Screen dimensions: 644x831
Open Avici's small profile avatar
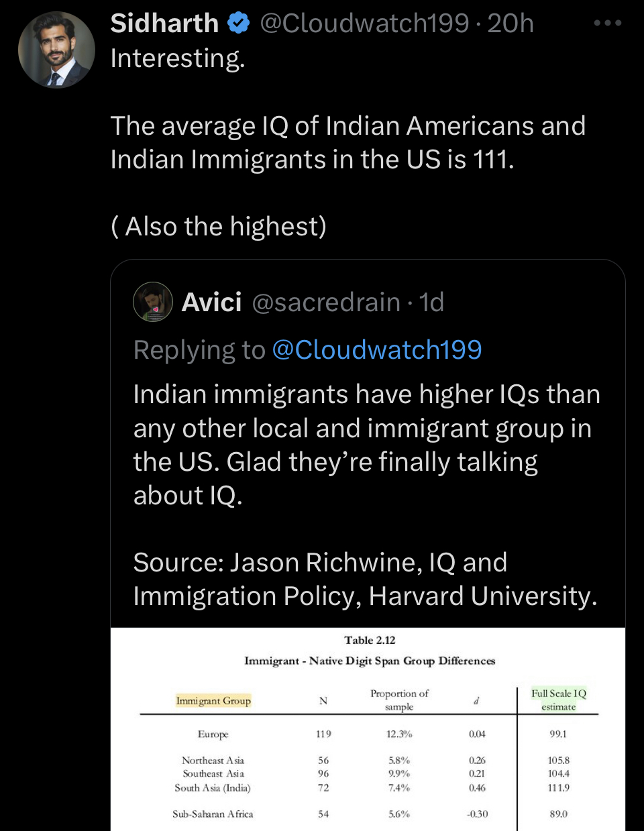point(153,302)
